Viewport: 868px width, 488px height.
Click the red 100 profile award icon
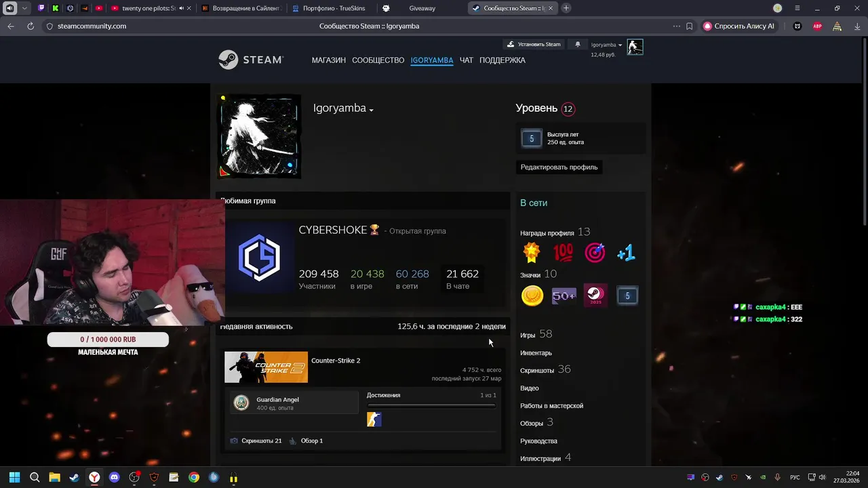tap(563, 253)
